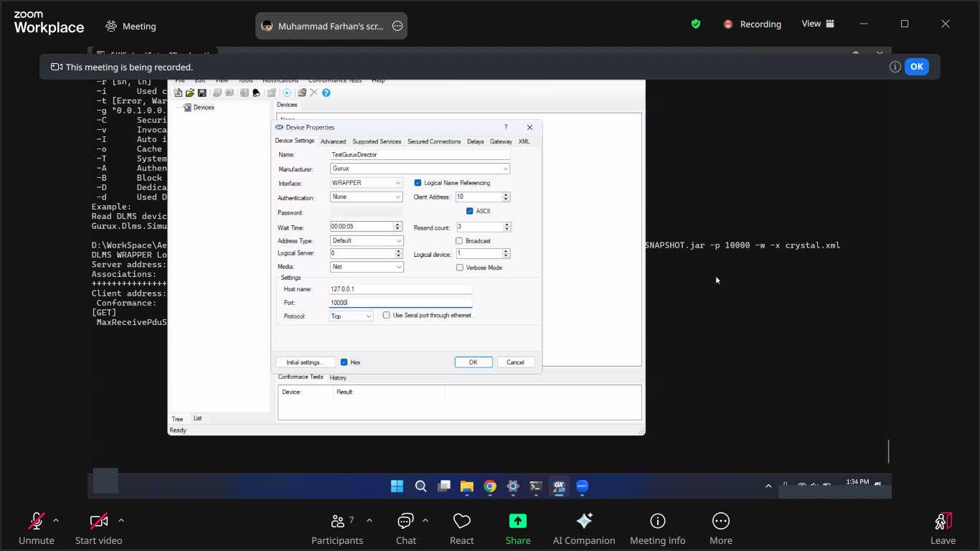Open AI Companion

[584, 529]
